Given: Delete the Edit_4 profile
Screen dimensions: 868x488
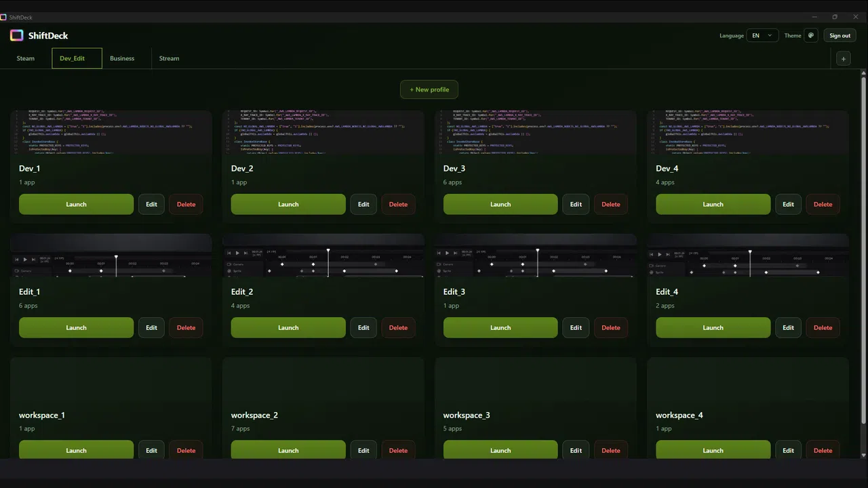Looking at the screenshot, I should coord(823,327).
